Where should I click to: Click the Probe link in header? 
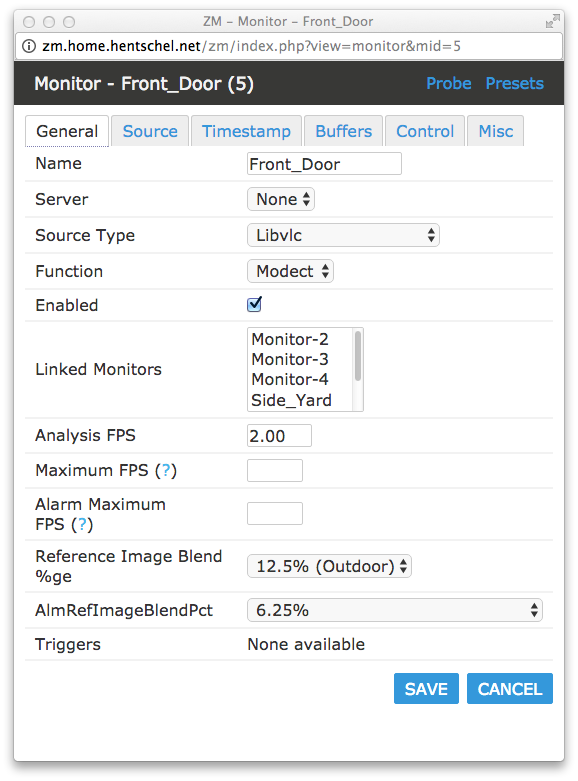point(448,83)
